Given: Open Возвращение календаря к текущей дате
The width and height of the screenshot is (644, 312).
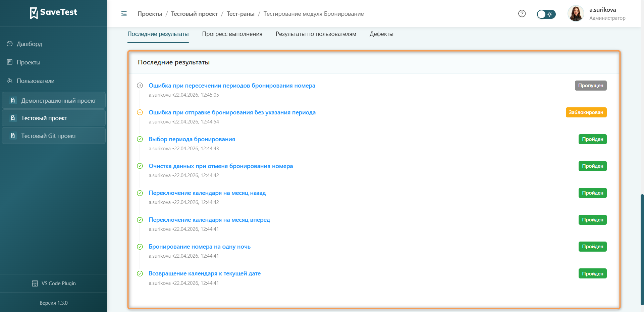Looking at the screenshot, I should click(x=205, y=273).
